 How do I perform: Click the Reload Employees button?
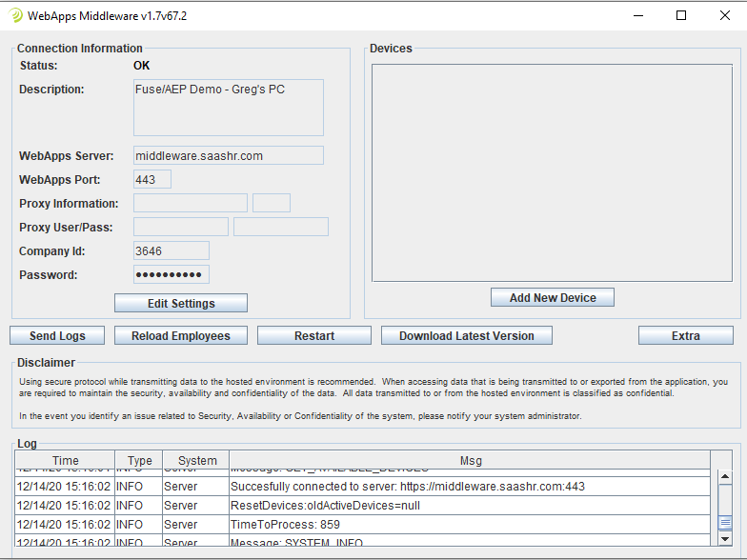[181, 335]
